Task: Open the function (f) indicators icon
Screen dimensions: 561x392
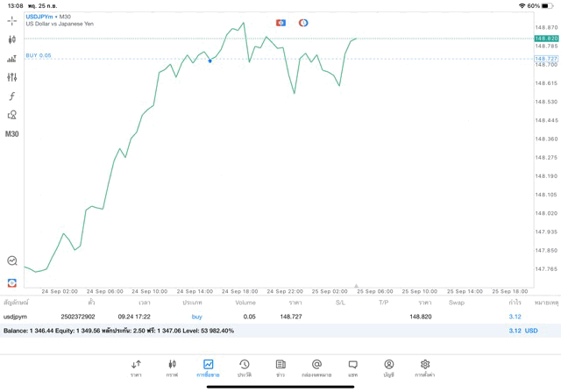Action: (x=11, y=96)
